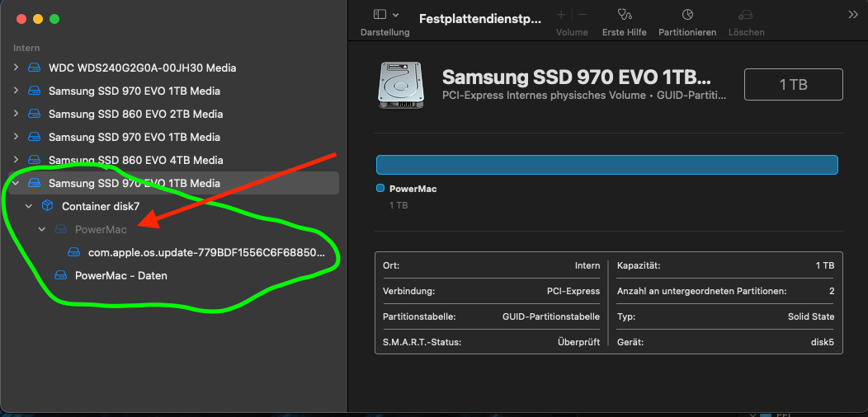
Task: Open the Darstellung sidebar view menu
Action: pyautogui.click(x=385, y=15)
